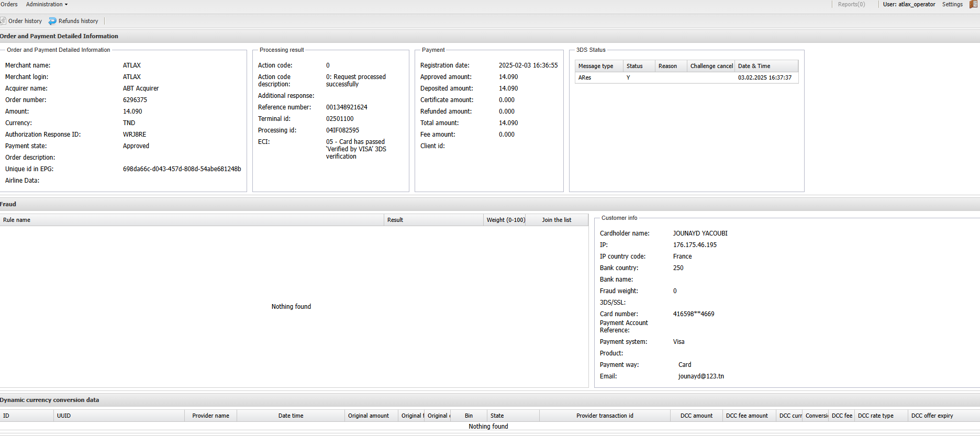Click the blue Refunds history arrow icon
Screen dimensions: 980x436
pos(52,21)
